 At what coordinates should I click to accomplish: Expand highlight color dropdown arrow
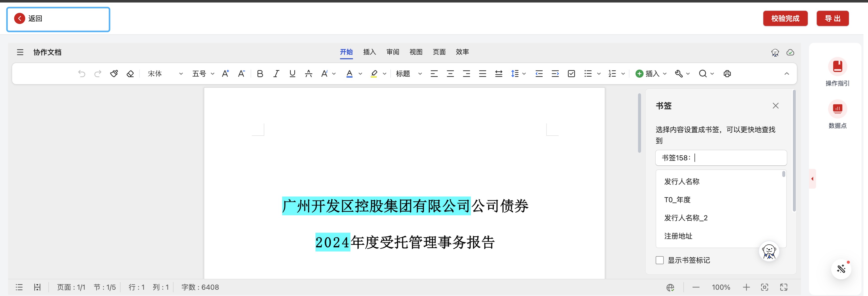385,74
